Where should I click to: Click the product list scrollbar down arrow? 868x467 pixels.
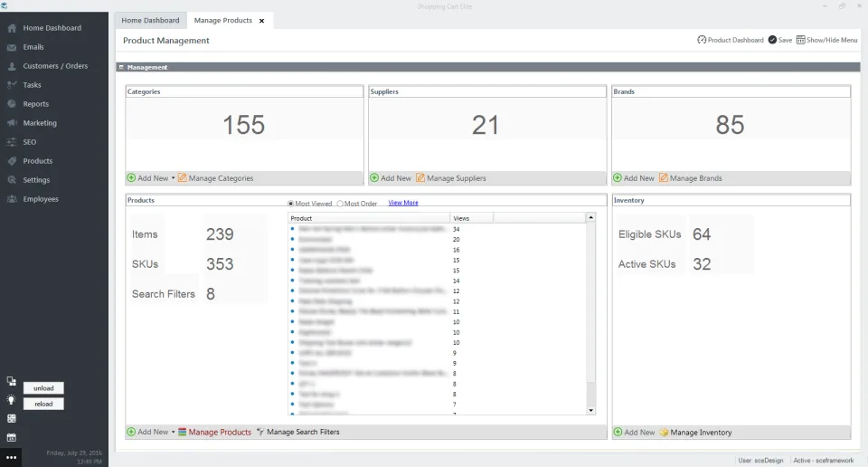(x=590, y=411)
